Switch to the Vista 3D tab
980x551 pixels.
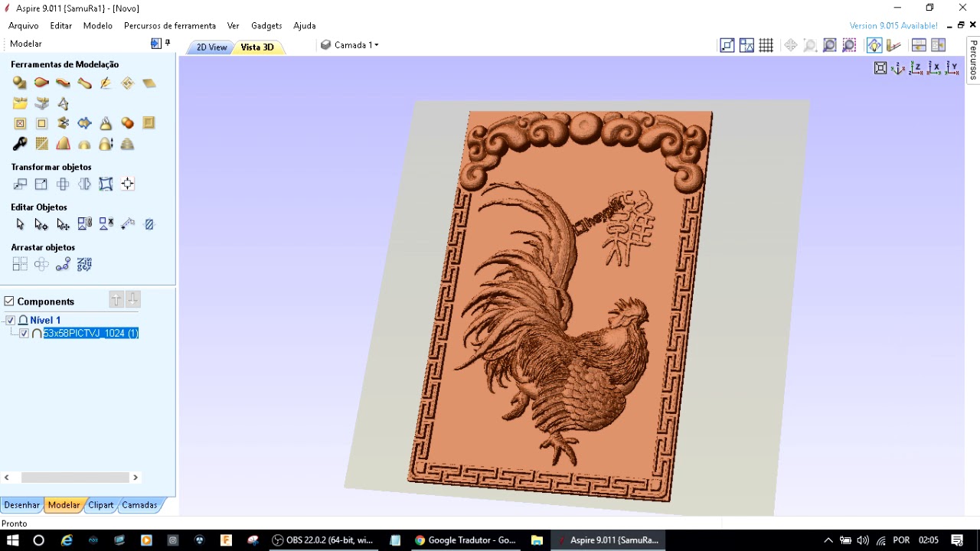(x=257, y=47)
